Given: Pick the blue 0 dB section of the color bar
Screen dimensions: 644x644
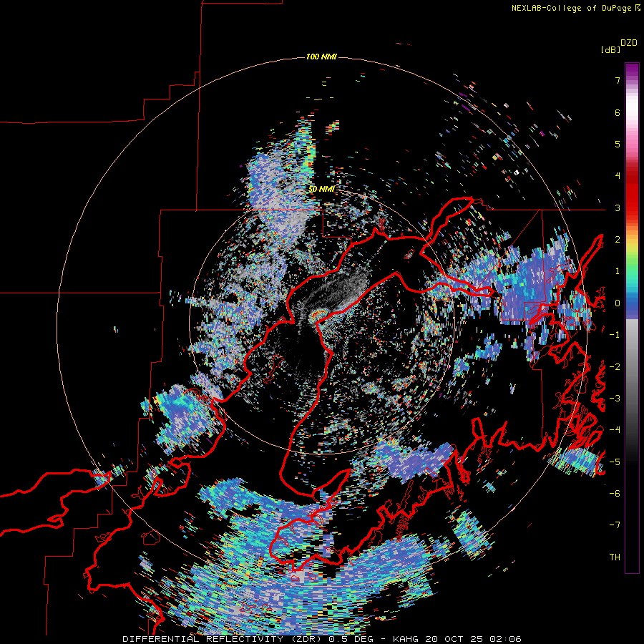Looking at the screenshot, I should 632,303.
